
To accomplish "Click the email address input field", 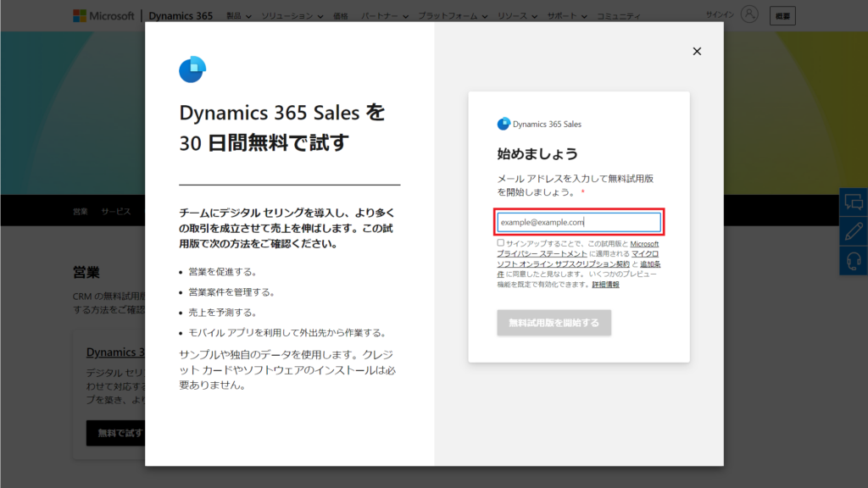I will (x=578, y=222).
